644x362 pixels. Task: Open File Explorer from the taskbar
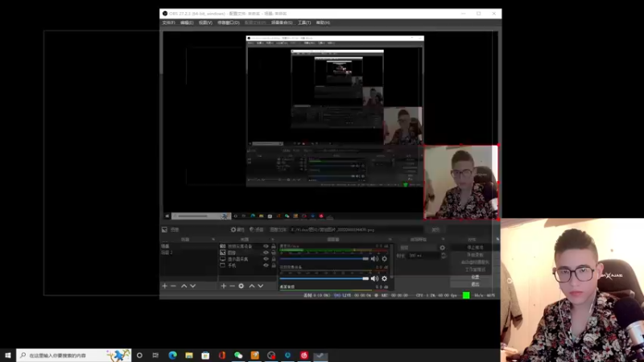click(189, 356)
